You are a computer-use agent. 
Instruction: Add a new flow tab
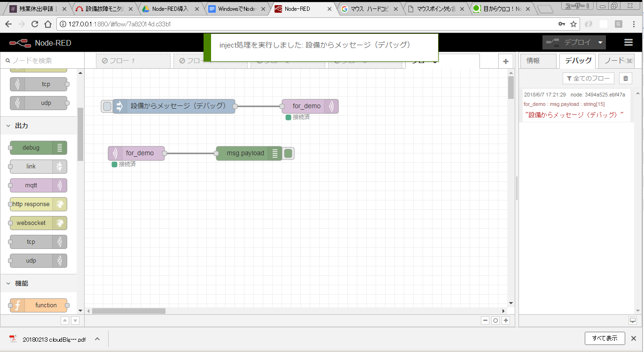(x=506, y=61)
